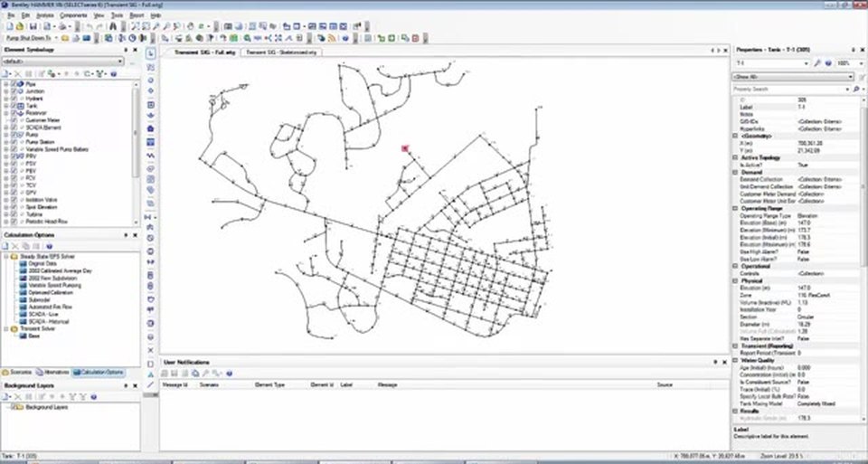
Task: Click the Zoom Extents icon in toolbar
Action: [136, 26]
